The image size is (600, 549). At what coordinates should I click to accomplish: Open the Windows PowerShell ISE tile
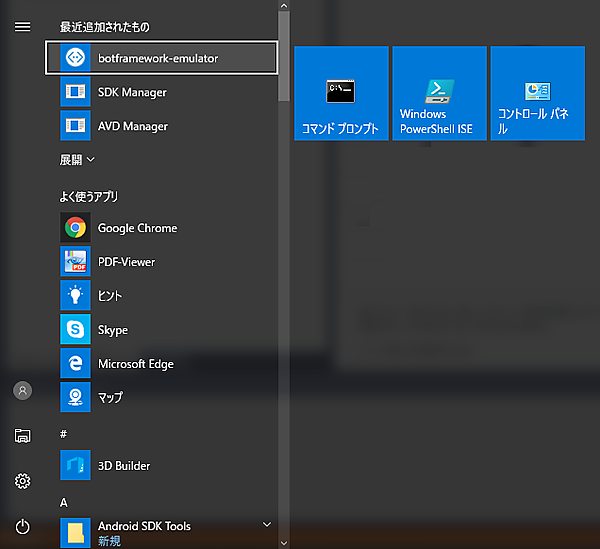coord(439,93)
